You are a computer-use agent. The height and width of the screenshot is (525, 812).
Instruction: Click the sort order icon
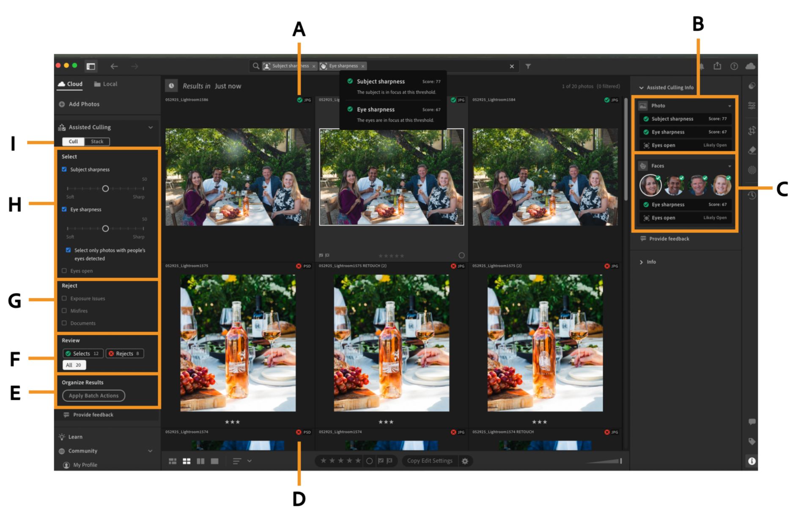click(x=237, y=461)
